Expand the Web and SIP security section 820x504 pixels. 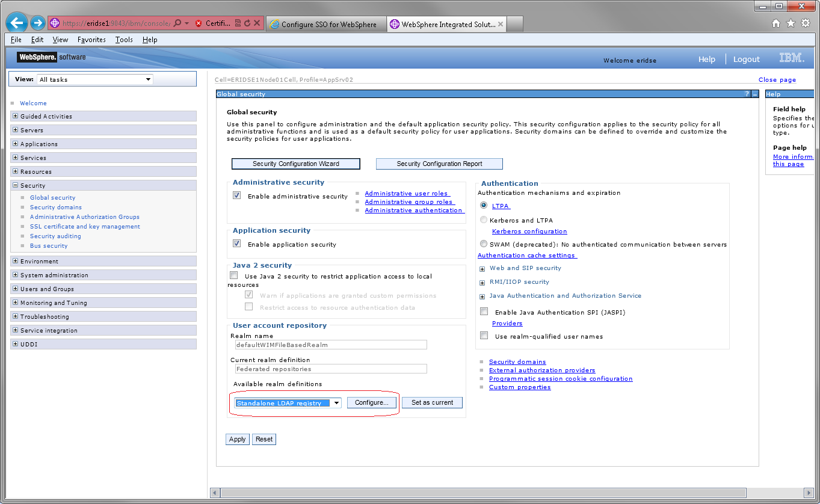[x=482, y=269]
